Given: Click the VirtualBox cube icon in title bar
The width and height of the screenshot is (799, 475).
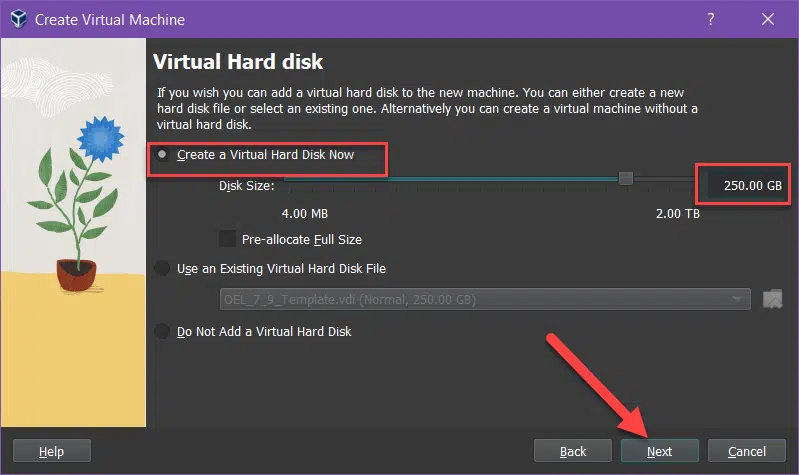Looking at the screenshot, I should 19,19.
